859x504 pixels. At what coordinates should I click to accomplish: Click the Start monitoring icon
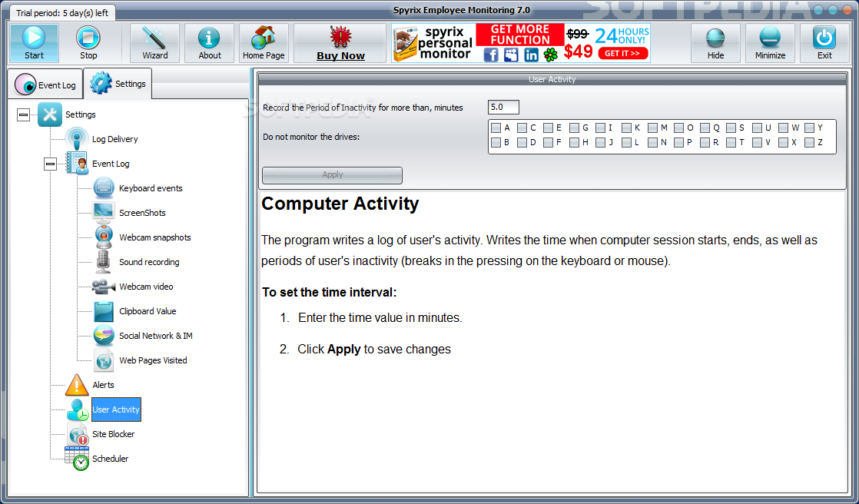[x=34, y=38]
